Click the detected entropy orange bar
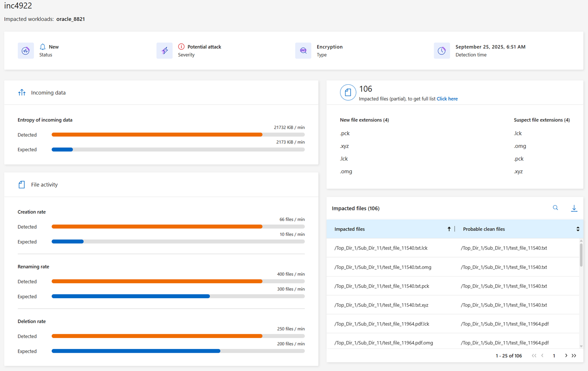Screen dimensions: 588x371 coord(157,135)
